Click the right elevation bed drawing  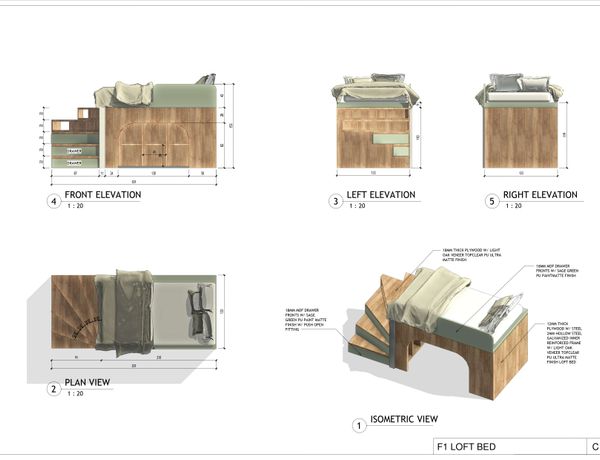[520, 121]
